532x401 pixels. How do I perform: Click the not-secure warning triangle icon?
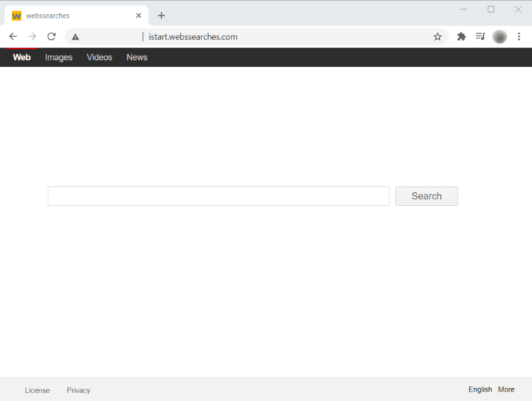[x=76, y=37]
